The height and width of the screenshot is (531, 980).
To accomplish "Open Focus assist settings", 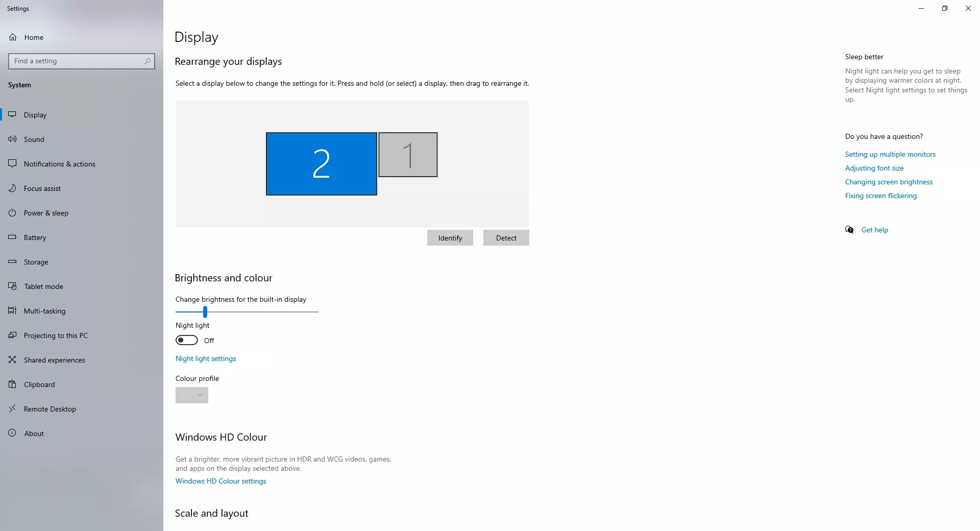I will pos(82,188).
